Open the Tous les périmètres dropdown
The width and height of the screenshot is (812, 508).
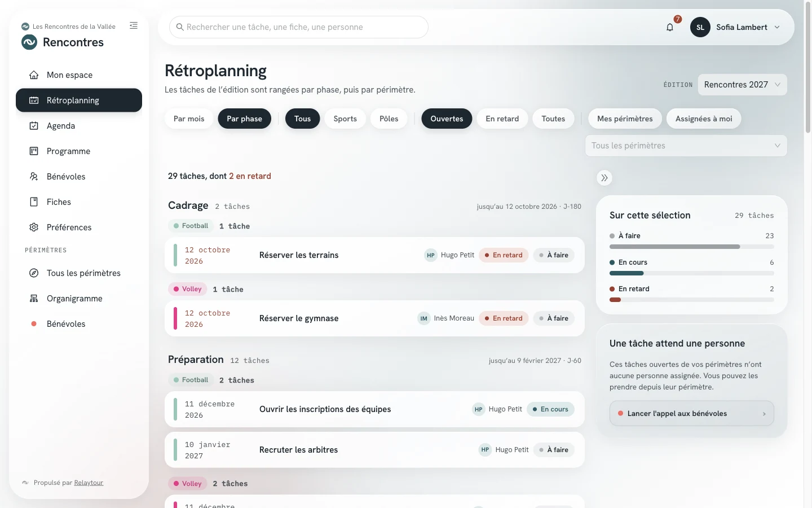coord(686,146)
